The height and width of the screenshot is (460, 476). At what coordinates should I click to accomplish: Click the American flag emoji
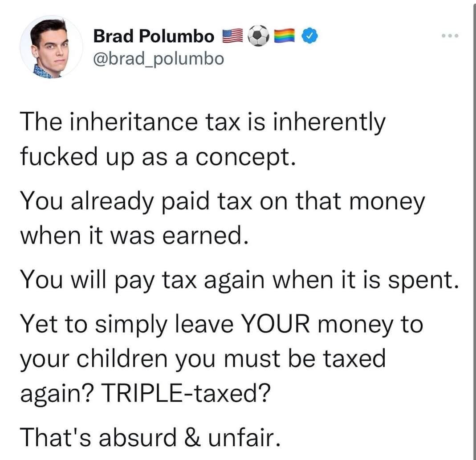(232, 36)
